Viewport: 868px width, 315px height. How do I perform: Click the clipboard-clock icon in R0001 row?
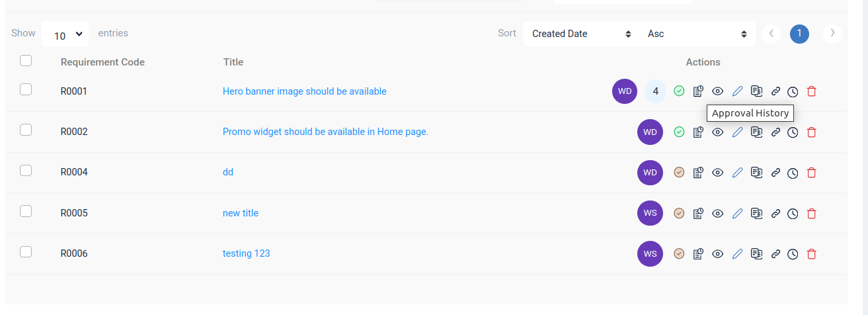pyautogui.click(x=698, y=91)
